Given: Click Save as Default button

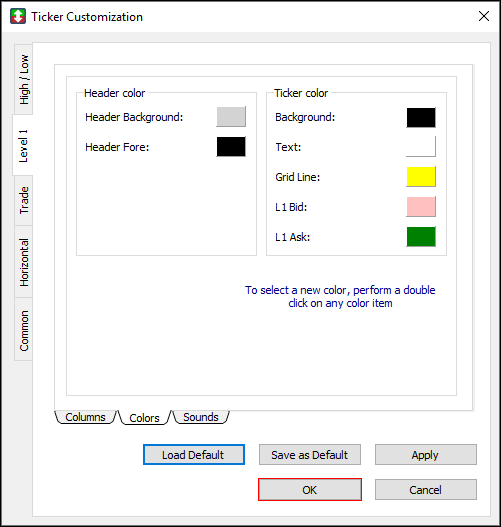Looking at the screenshot, I should 310,455.
